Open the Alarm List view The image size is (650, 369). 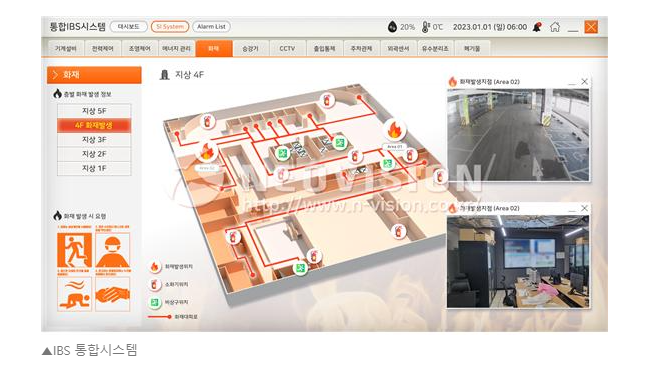[211, 27]
